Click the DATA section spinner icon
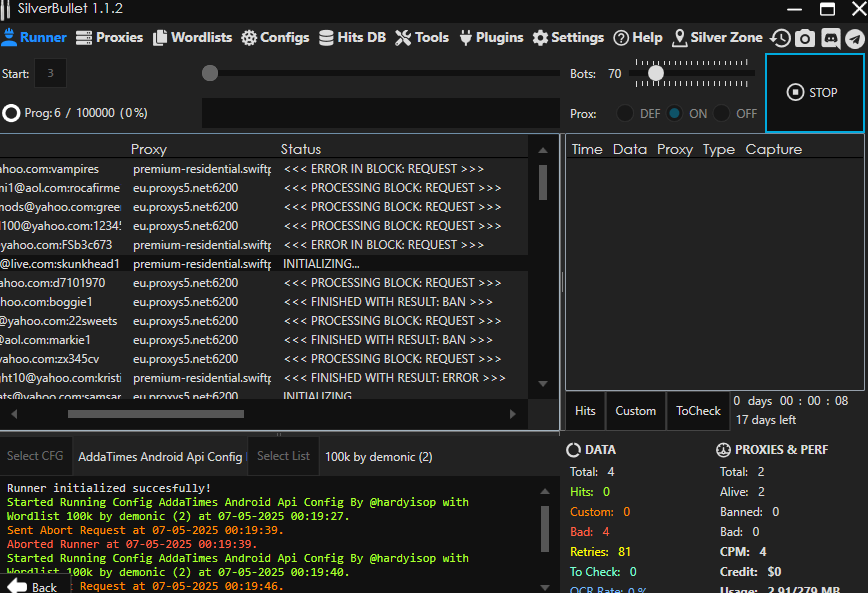 tap(574, 450)
